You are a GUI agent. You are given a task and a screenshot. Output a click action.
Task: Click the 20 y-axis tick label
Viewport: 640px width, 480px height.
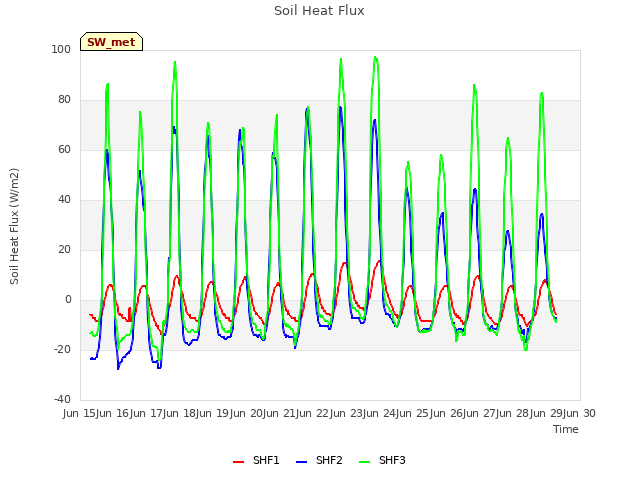[x=64, y=249]
